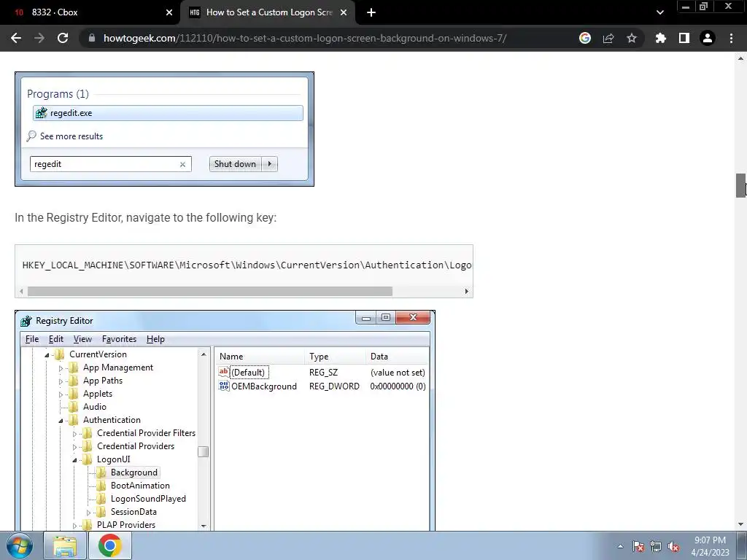Open the tab search dropdown
The width and height of the screenshot is (747, 560).
[x=659, y=12]
